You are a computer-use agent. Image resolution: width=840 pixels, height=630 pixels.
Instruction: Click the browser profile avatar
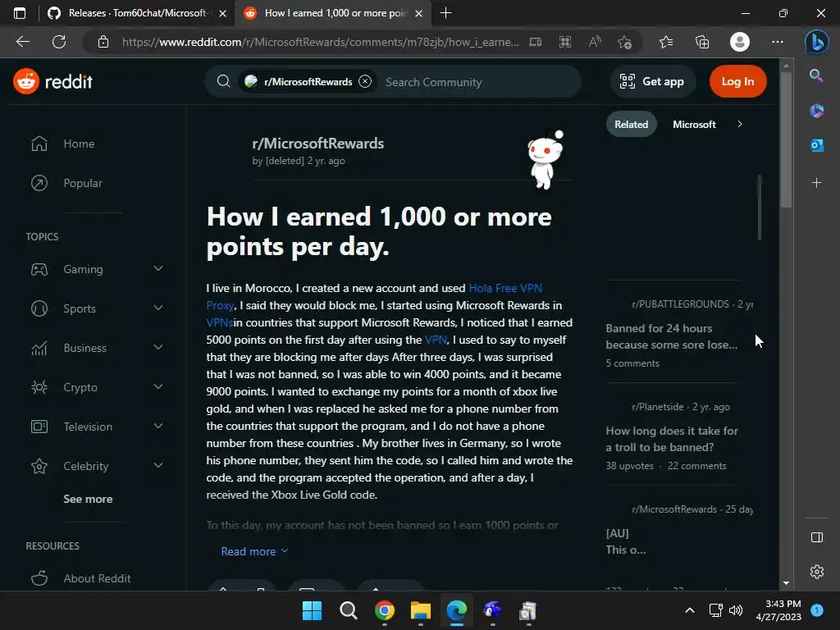point(740,42)
